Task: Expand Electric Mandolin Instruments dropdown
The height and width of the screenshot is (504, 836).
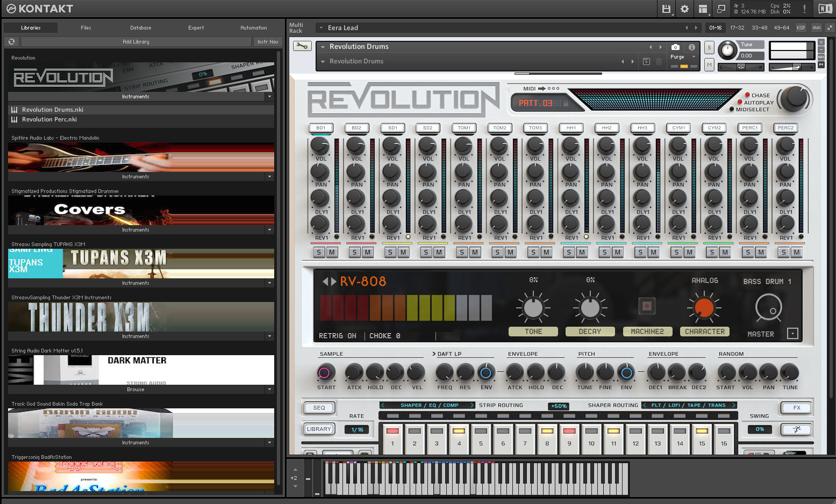Action: (269, 177)
